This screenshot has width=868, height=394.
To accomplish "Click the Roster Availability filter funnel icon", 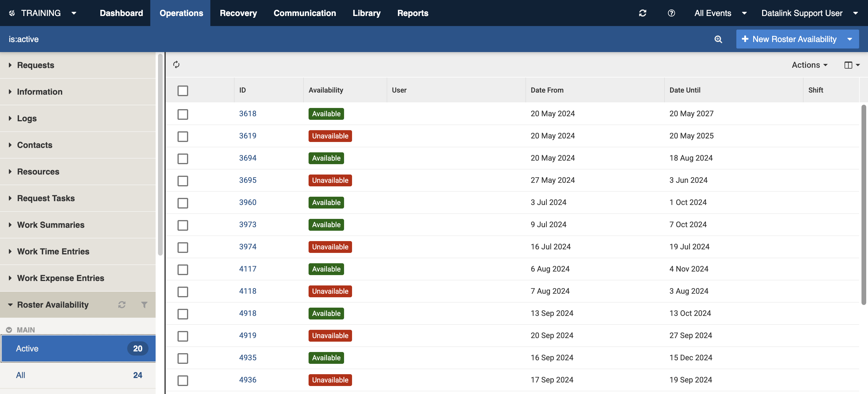I will pos(144,305).
